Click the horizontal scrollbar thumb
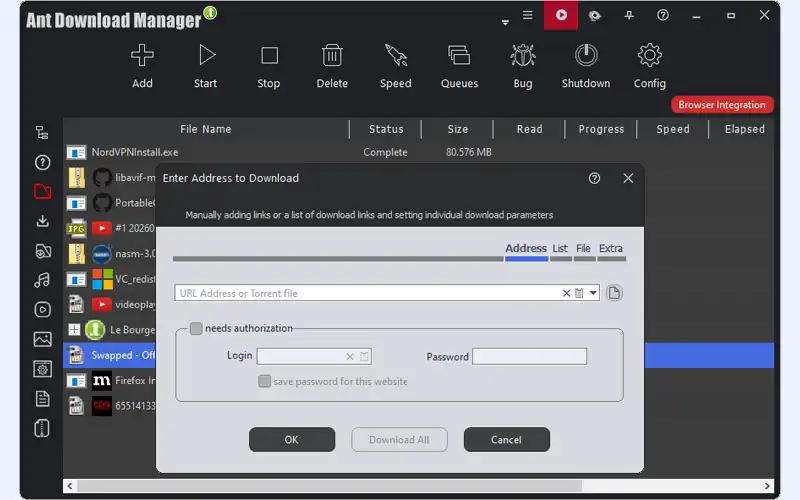The height and width of the screenshot is (500, 800). point(329,486)
